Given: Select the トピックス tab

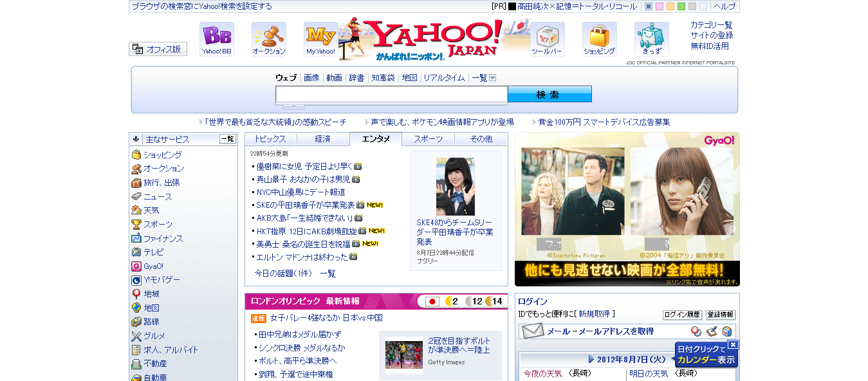Looking at the screenshot, I should pos(271,139).
